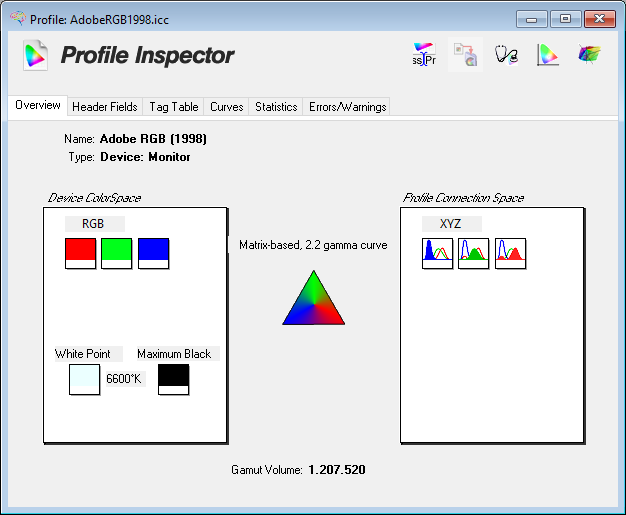The image size is (626, 515).
Task: Open the 3D gamut wireframe grapher icon
Action: (x=589, y=54)
